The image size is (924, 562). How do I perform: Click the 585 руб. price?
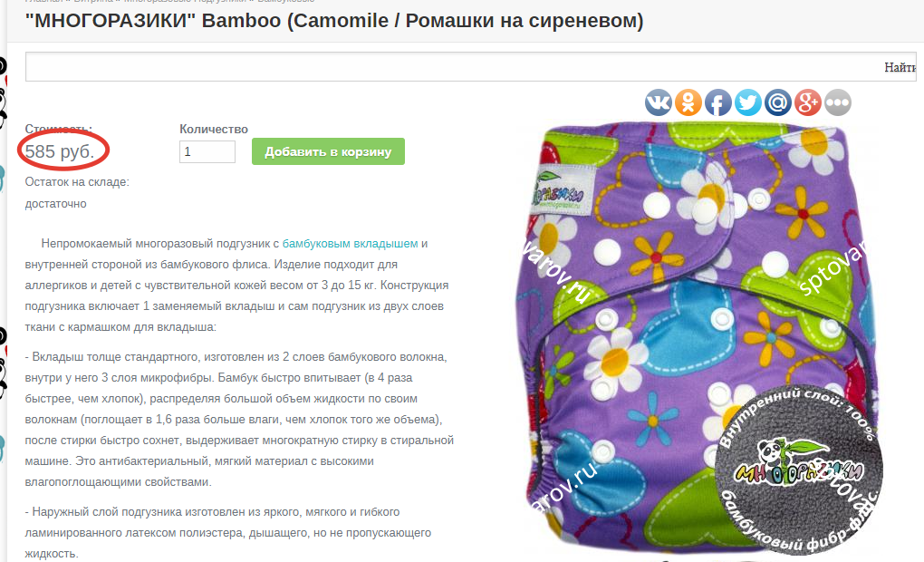[x=60, y=151]
